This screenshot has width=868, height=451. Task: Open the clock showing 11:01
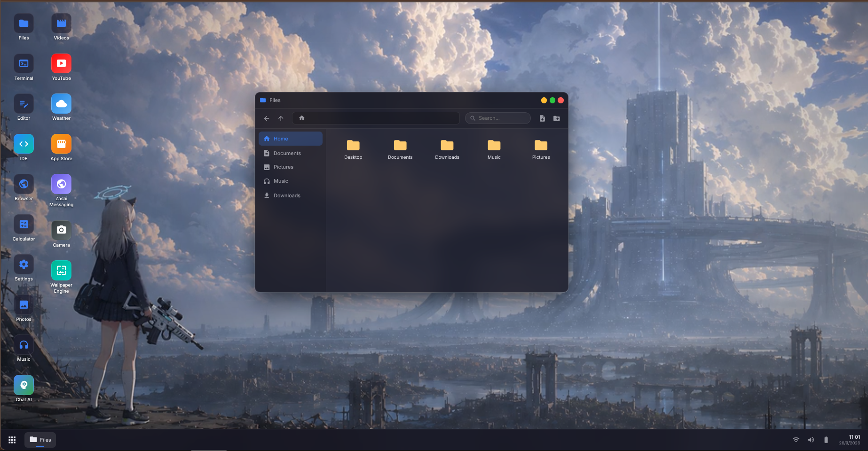(x=850, y=440)
